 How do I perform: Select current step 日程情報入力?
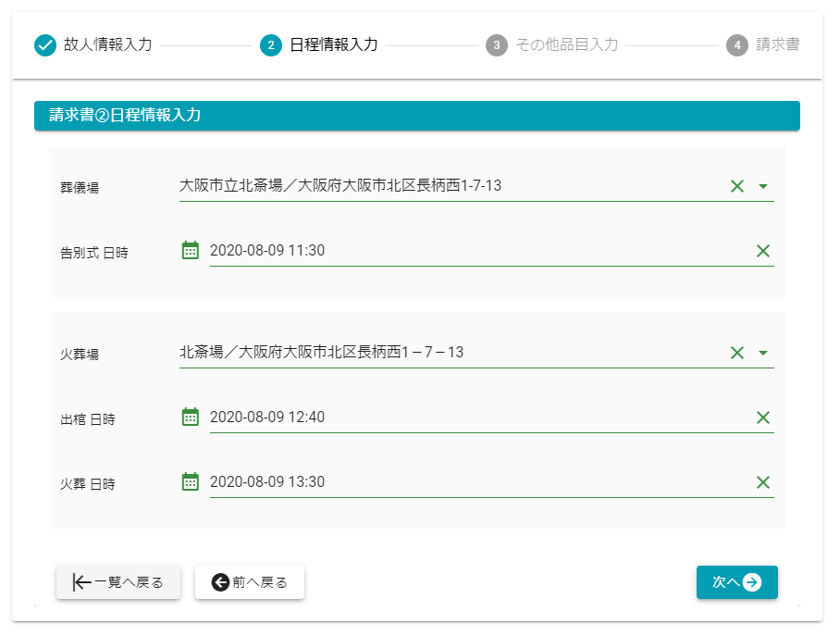(x=319, y=44)
